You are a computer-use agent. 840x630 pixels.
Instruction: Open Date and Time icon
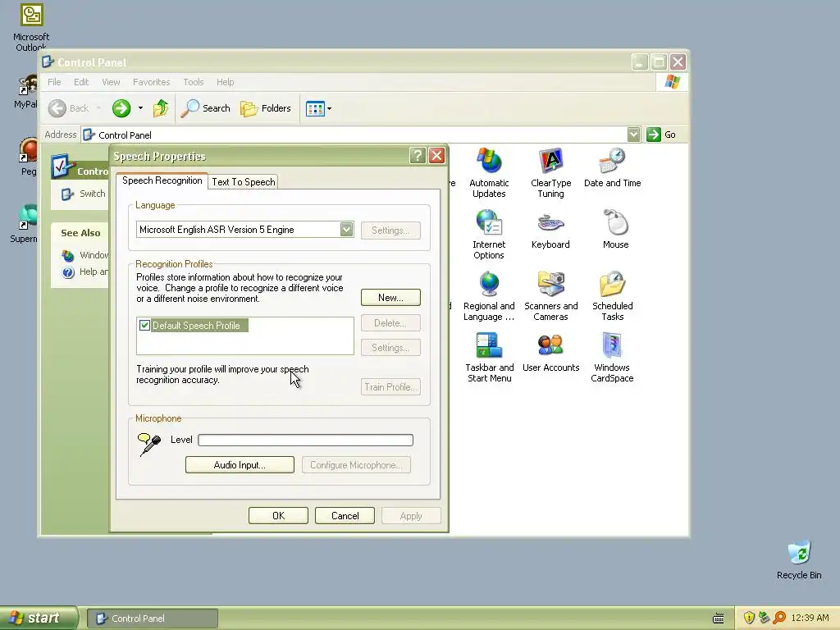[x=612, y=167]
